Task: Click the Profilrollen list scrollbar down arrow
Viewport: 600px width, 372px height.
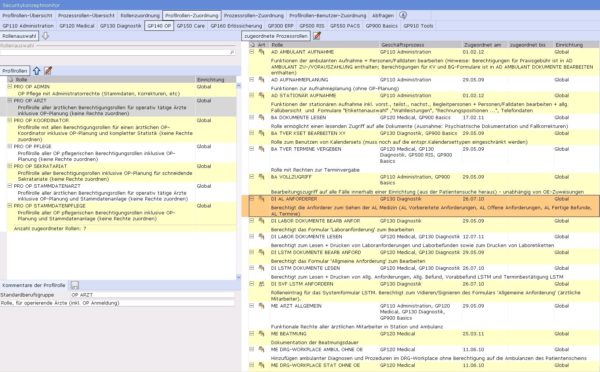Action: pyautogui.click(x=239, y=277)
